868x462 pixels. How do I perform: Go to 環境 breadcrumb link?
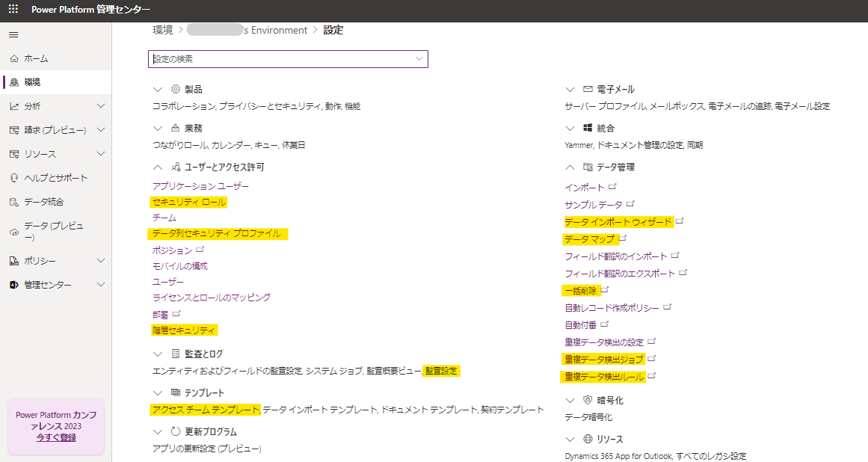(163, 30)
